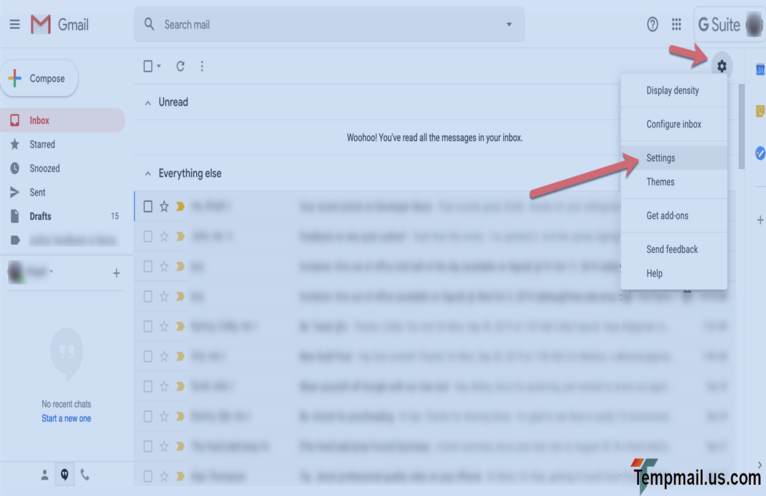Viewport: 766px width, 496px height.
Task: Choose Themes in the dropdown menu
Action: pyautogui.click(x=661, y=182)
